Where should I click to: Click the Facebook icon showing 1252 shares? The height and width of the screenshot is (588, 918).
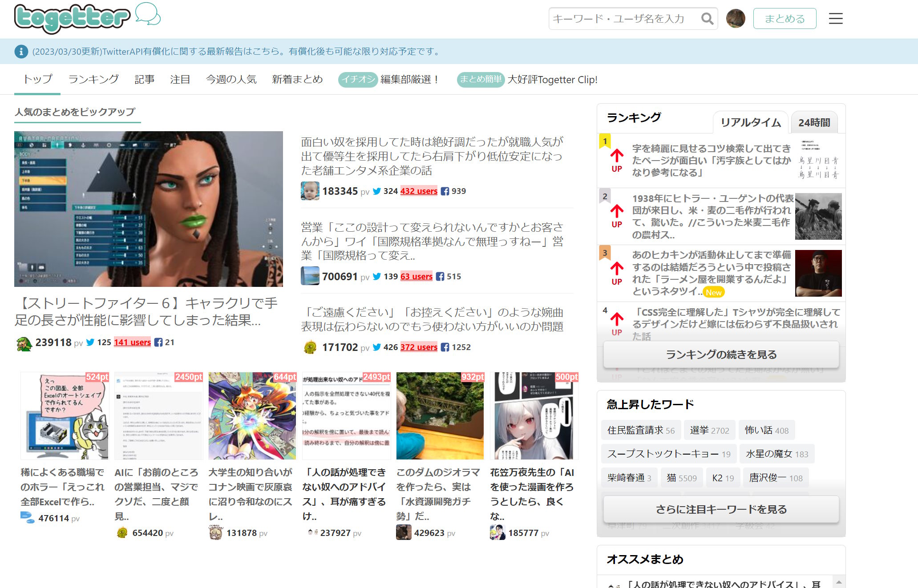(x=445, y=347)
